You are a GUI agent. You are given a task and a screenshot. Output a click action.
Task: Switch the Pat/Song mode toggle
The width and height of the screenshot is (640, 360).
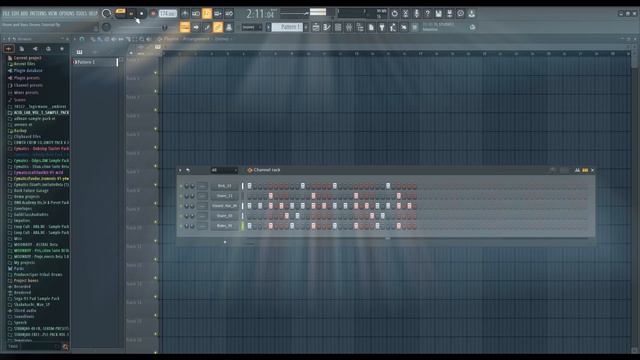point(120,13)
